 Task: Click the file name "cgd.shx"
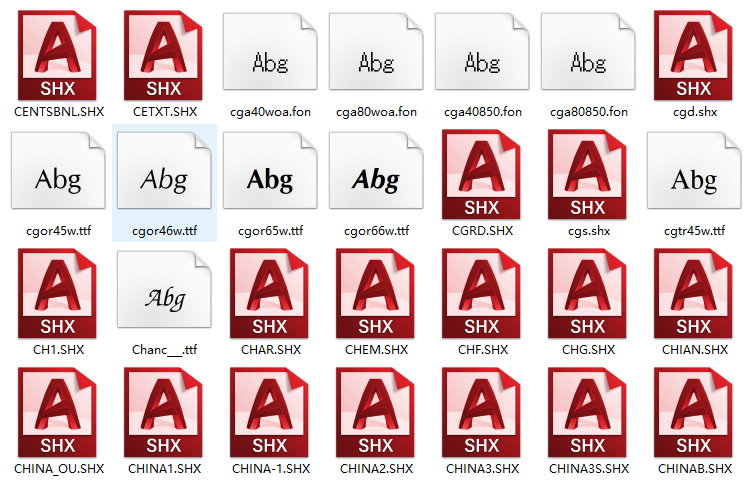tap(695, 112)
